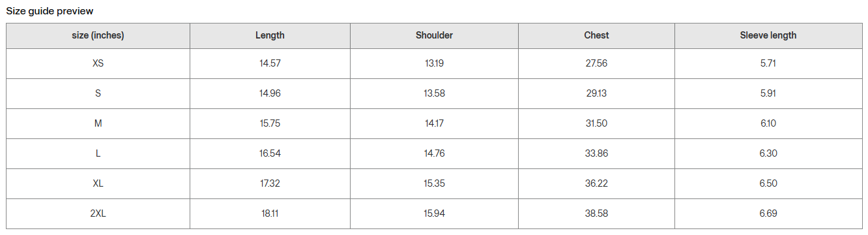Select the XS sleeve length value 5.71
Image resolution: width=868 pixels, height=235 pixels.
click(768, 63)
